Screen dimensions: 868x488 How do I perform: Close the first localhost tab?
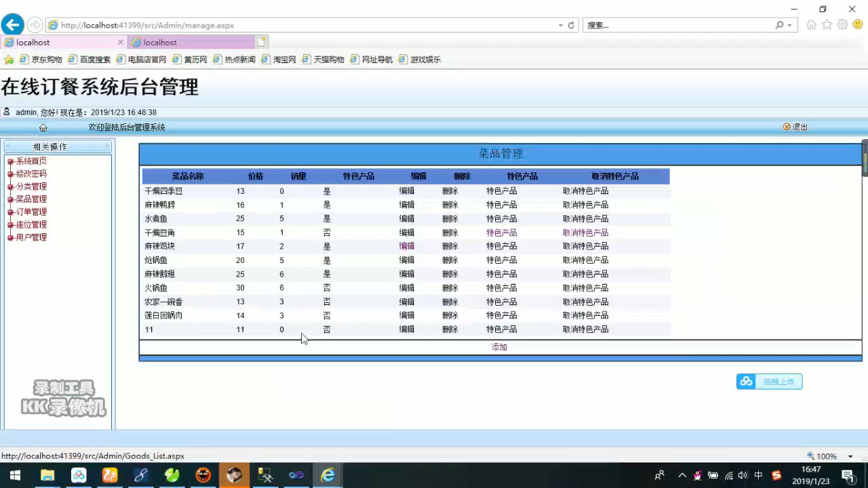(x=121, y=42)
